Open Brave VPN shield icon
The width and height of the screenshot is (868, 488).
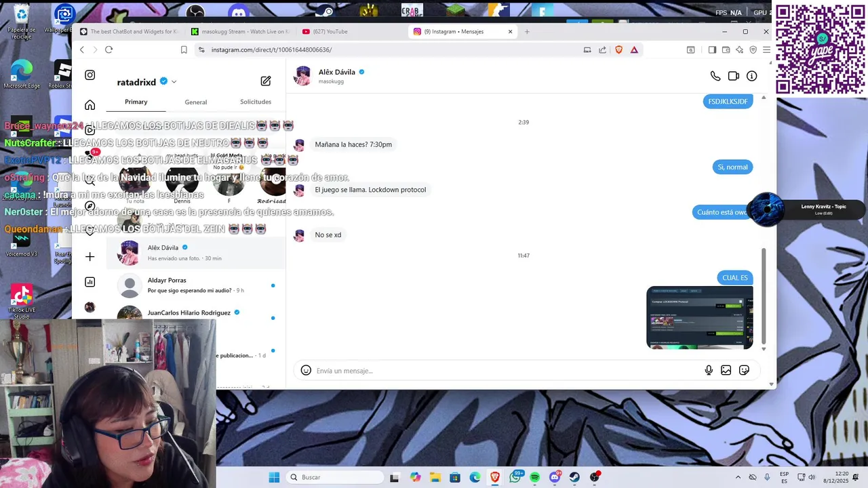click(x=753, y=49)
